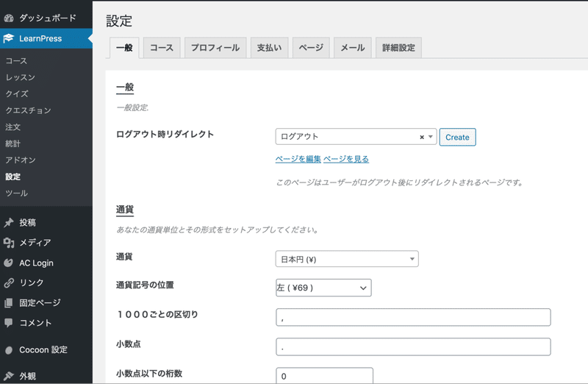Click the speech bubble icon beside コメント
Screen dimensions: 588x384
click(9, 323)
